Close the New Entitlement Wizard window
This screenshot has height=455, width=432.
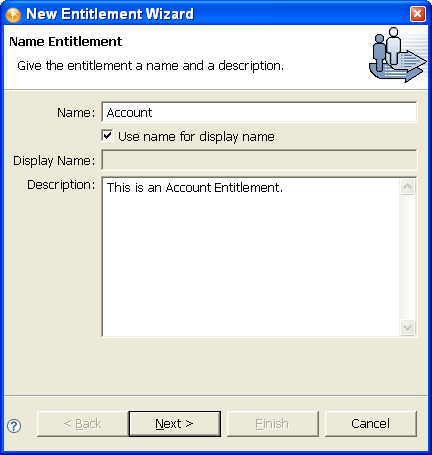point(418,14)
